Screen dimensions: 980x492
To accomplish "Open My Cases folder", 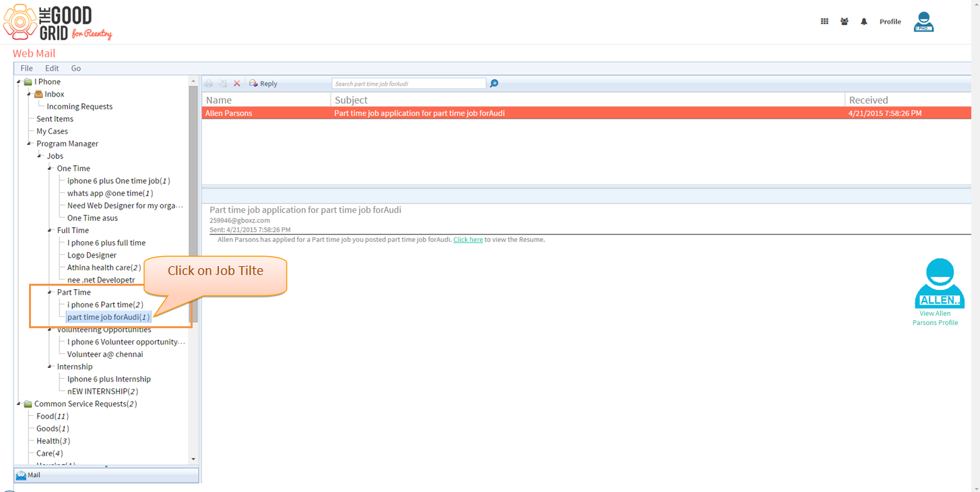I will point(52,131).
